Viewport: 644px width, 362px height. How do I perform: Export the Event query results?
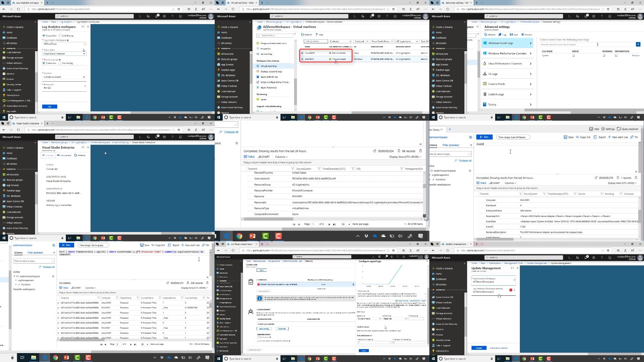pos(600,137)
